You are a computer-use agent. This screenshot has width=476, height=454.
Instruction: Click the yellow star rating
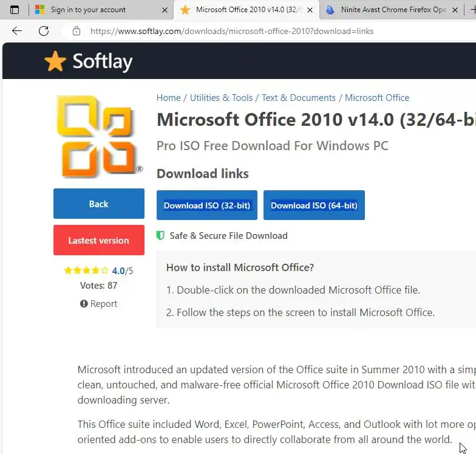tap(86, 271)
